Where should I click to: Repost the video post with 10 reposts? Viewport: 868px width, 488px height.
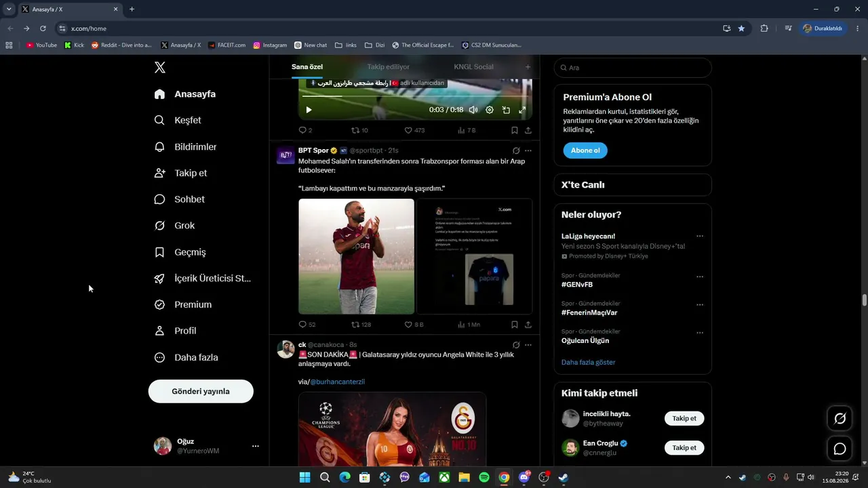pyautogui.click(x=359, y=130)
